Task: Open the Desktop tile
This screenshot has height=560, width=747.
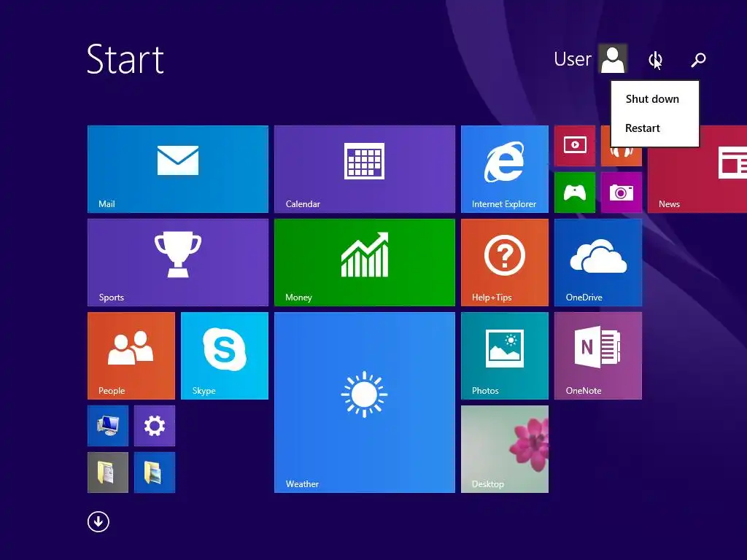Action: click(x=505, y=449)
